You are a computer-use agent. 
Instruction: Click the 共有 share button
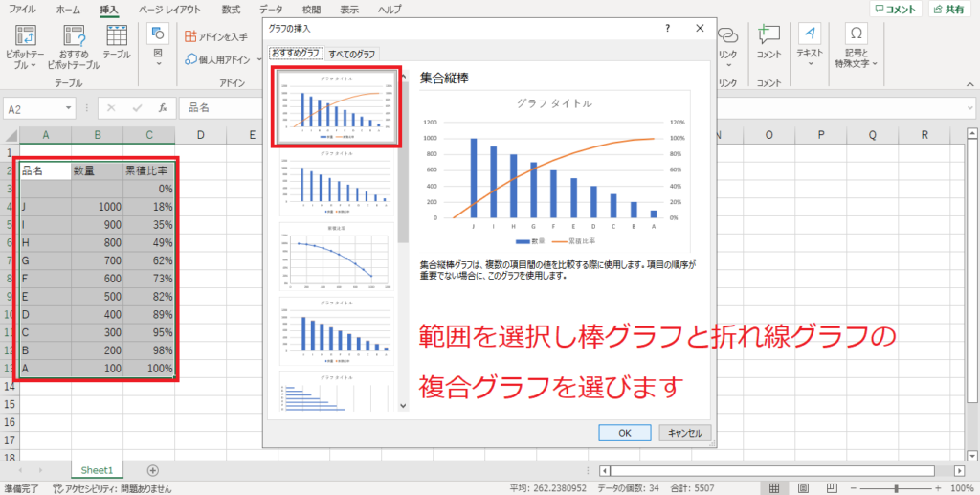click(x=951, y=10)
